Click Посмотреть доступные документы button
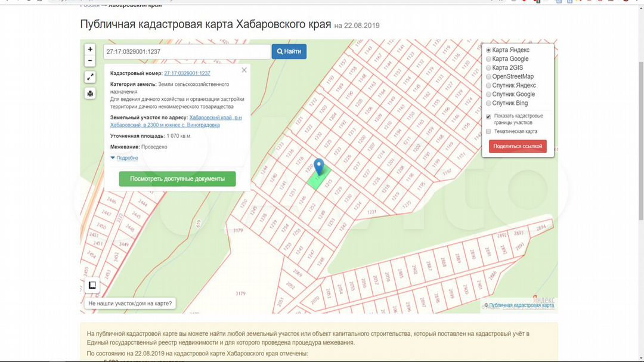The height and width of the screenshot is (362, 644). tap(177, 179)
